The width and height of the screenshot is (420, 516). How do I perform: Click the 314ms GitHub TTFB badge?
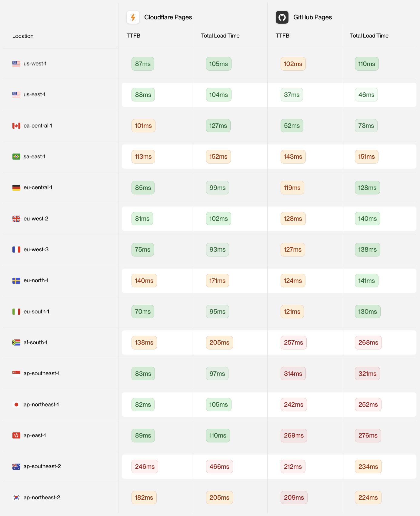point(293,374)
